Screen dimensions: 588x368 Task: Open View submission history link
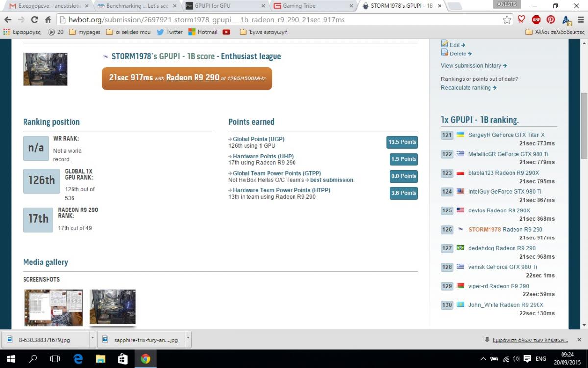point(474,66)
